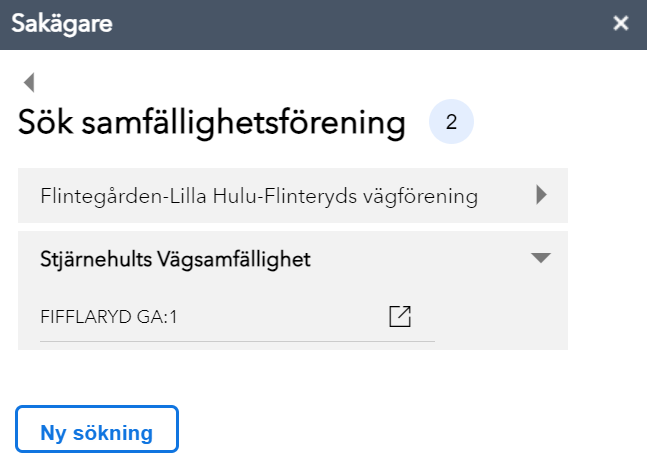This screenshot has height=463, width=647.
Task: Start a new search with Ny sökning
Action: tap(97, 432)
